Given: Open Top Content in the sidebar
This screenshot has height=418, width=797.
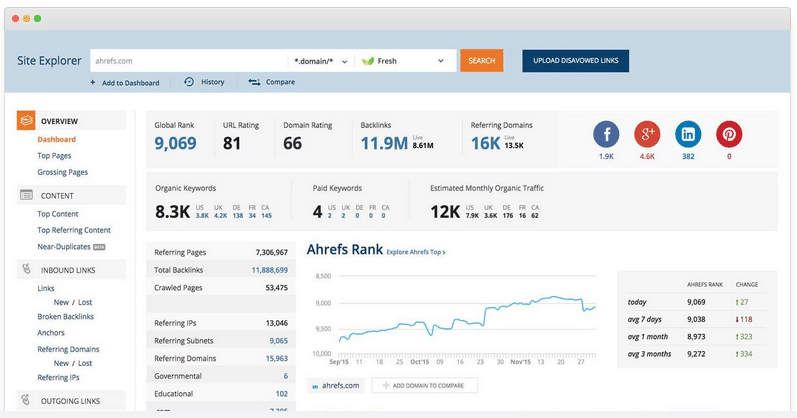Looking at the screenshot, I should tap(57, 214).
